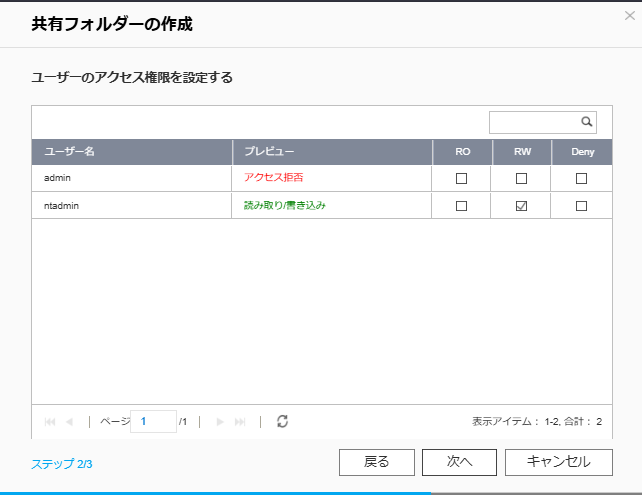642x495 pixels.
Task: Uncheck RW checkbox for ntadmin
Action: [521, 206]
